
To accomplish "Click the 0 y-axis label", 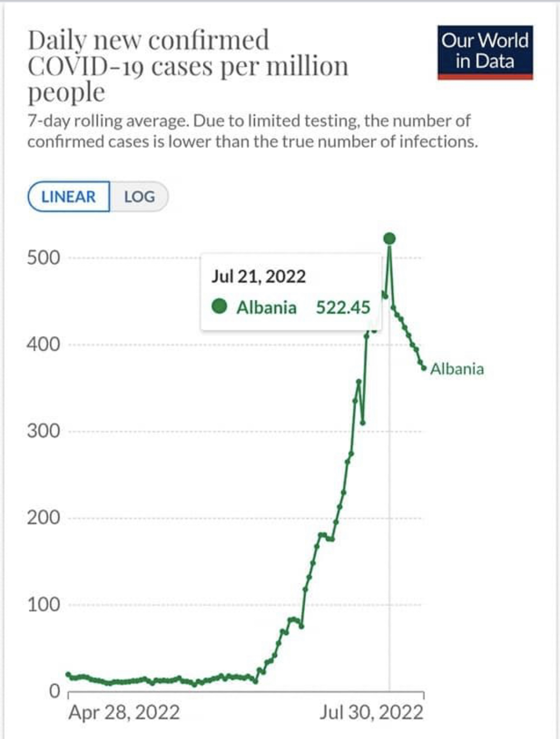I will 54,691.
